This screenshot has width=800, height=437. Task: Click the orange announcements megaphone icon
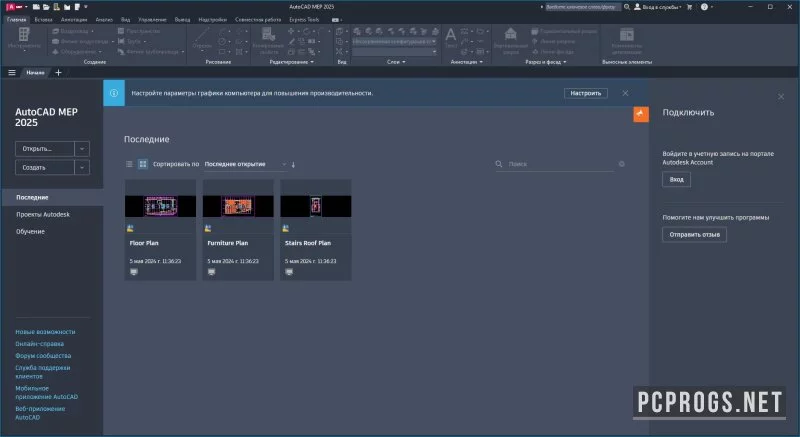[x=641, y=114]
